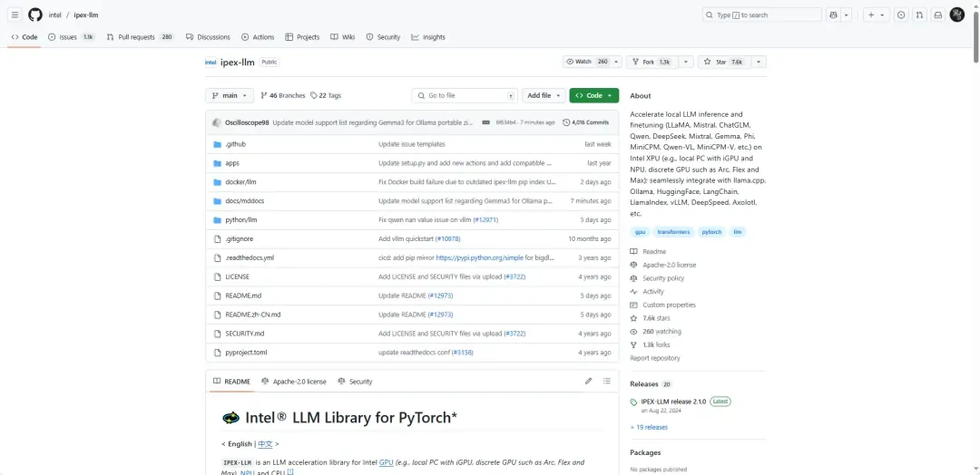Open the pyproject.toml file
Image resolution: width=980 pixels, height=475 pixels.
246,352
